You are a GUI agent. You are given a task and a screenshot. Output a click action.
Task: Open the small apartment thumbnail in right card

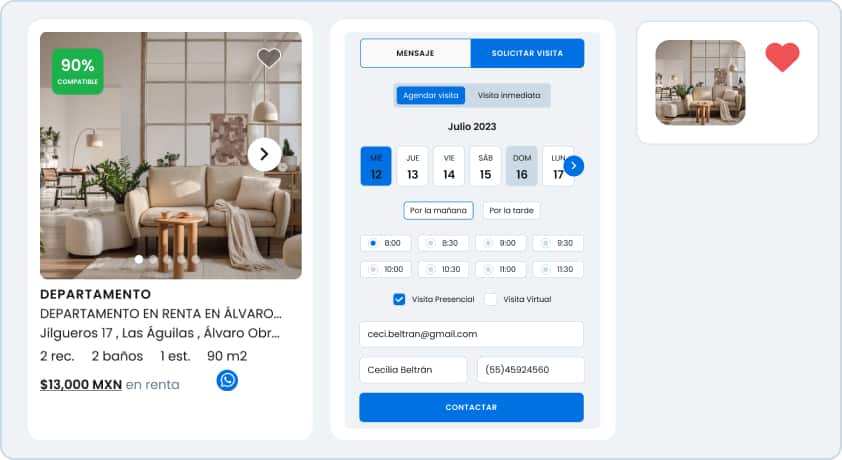click(700, 83)
